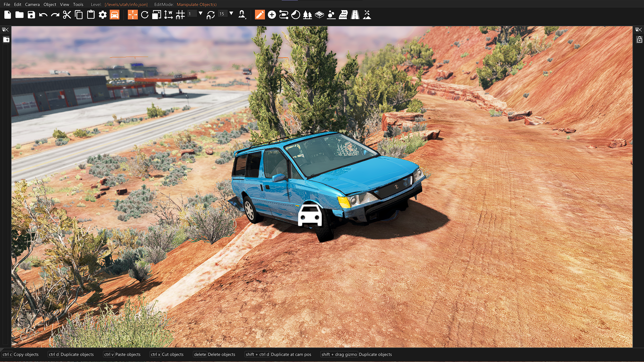Image resolution: width=644 pixels, height=362 pixels.
Task: Toggle the lock icon in right panel
Action: (x=639, y=40)
